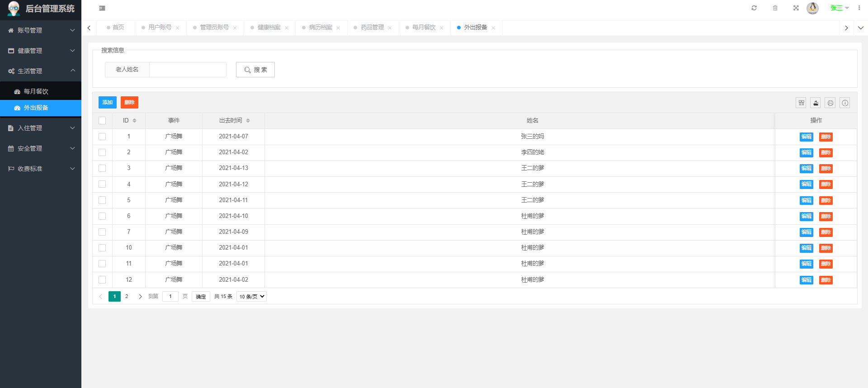Click 删除 for row ID 2
Screen dimensions: 868x388
click(x=826, y=153)
